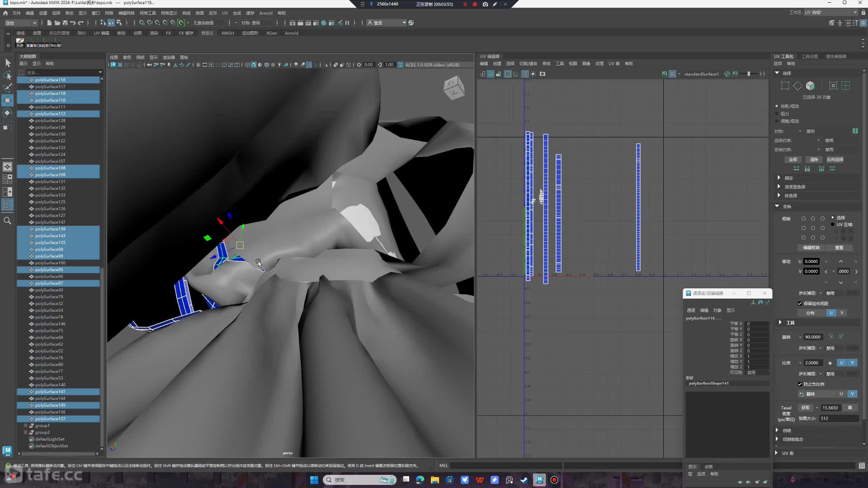Screen dimensions: 868x488
Task: Enable the preserve component spacing checkbox
Action: point(800,303)
